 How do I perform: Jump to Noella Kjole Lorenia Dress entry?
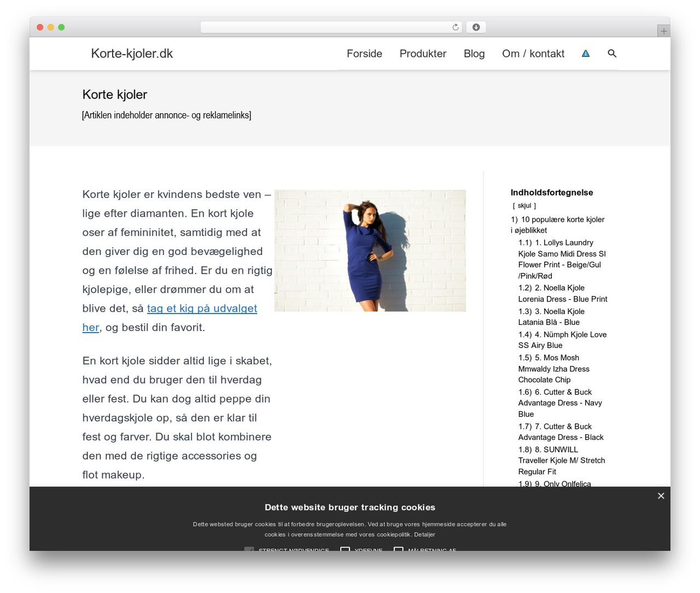point(563,293)
